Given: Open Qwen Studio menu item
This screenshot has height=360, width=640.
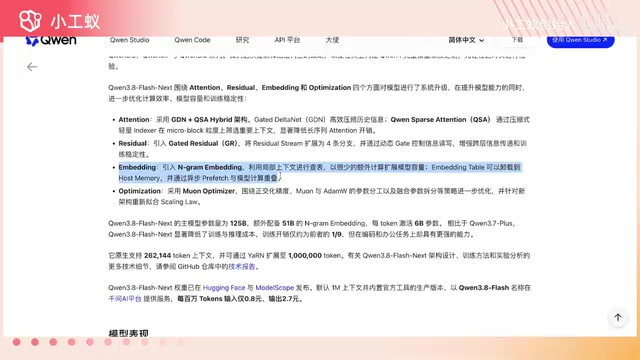Looking at the screenshot, I should pyautogui.click(x=129, y=40).
